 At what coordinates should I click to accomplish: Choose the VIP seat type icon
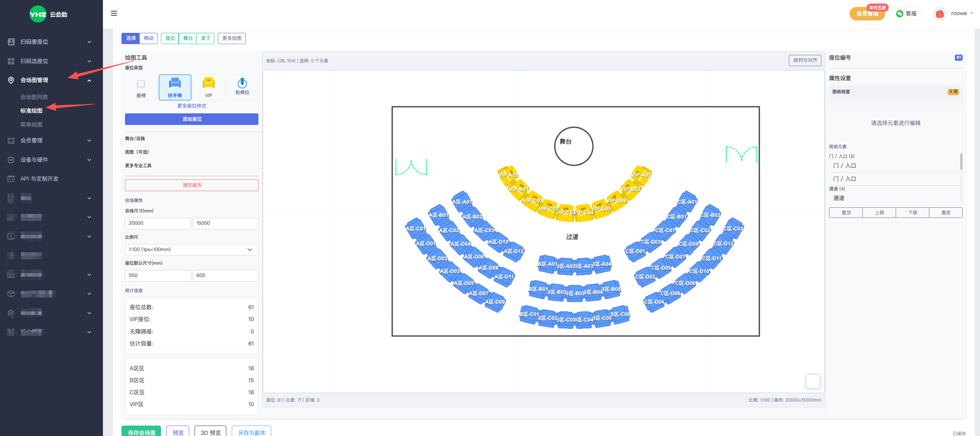click(x=209, y=83)
